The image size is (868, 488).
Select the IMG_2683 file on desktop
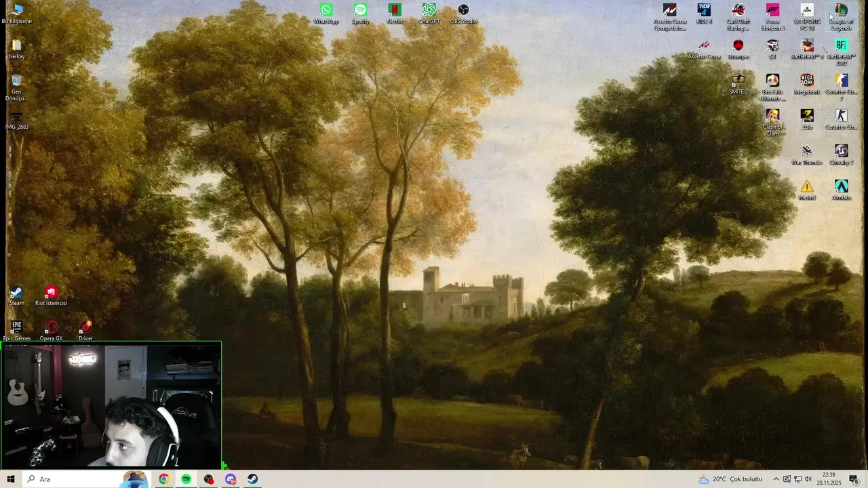point(17,120)
